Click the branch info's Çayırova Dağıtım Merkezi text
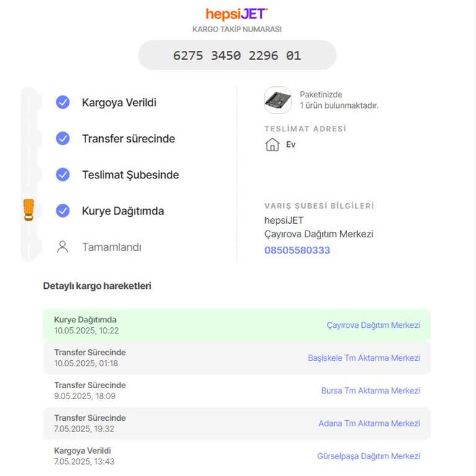Image resolution: width=476 pixels, height=476 pixels. point(319,234)
